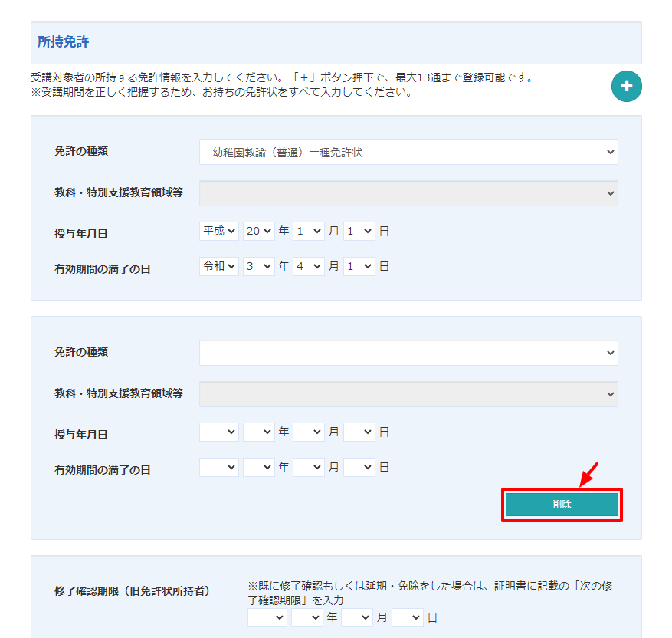This screenshot has height=638, width=672.
Task: Open the empty second 免許の種類 dropdown
Action: coord(408,353)
